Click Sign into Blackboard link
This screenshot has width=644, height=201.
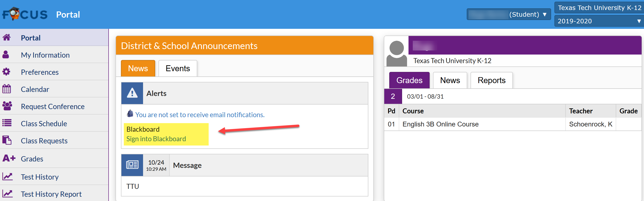[x=156, y=139]
